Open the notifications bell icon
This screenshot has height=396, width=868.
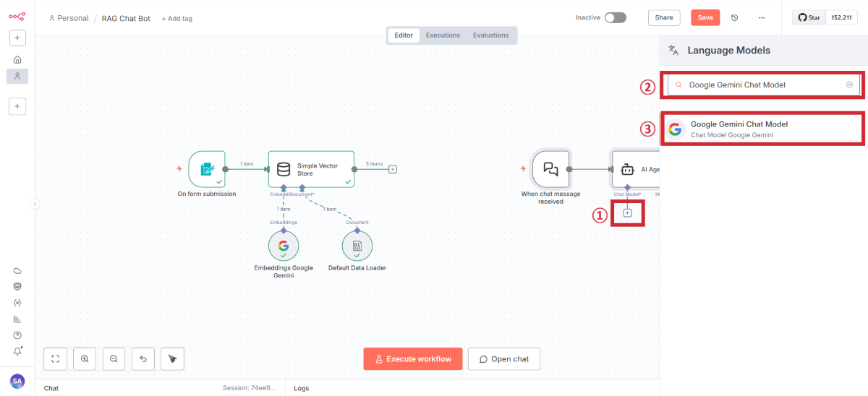point(17,352)
